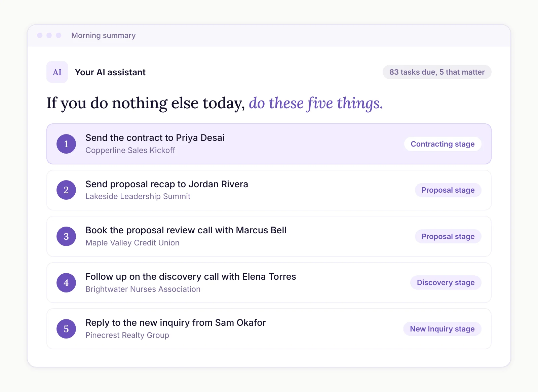Click the Proposal stage tag for Marcus Bell
The height and width of the screenshot is (392, 538).
(x=448, y=236)
